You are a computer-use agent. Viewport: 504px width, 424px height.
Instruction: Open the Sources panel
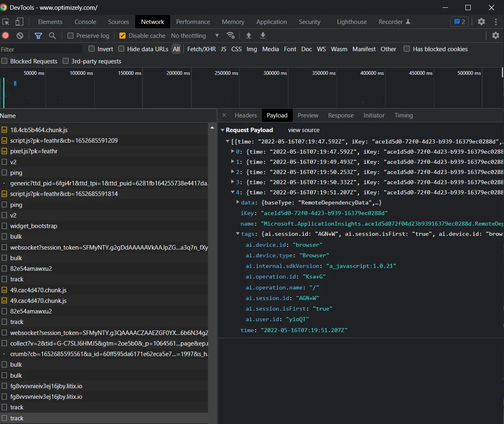(x=119, y=22)
